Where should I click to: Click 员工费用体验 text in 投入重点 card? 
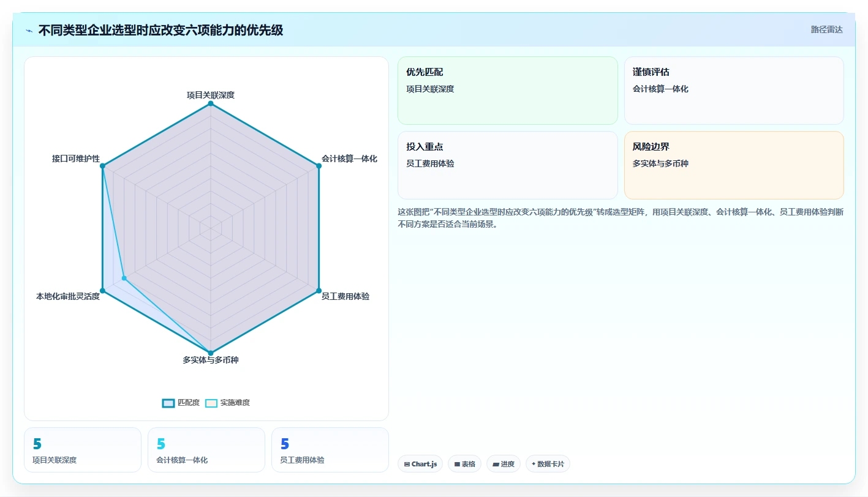pos(430,163)
